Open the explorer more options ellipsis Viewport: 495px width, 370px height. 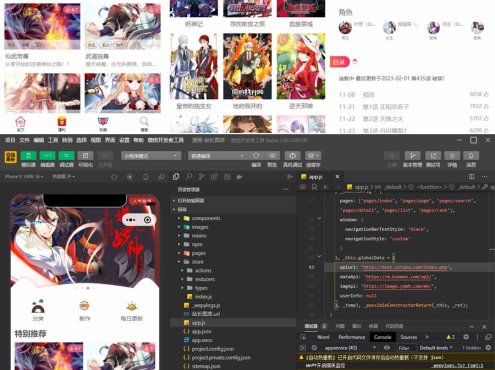[x=286, y=189]
